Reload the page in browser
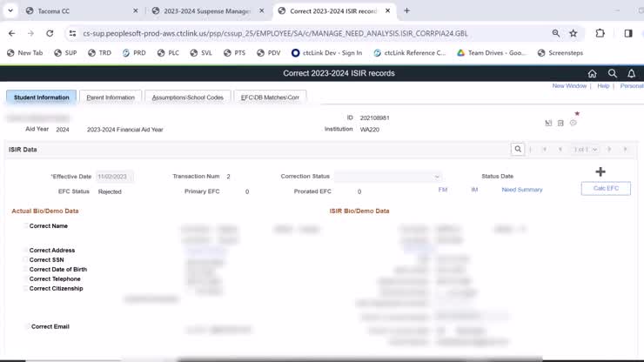The image size is (644, 362). (x=50, y=33)
